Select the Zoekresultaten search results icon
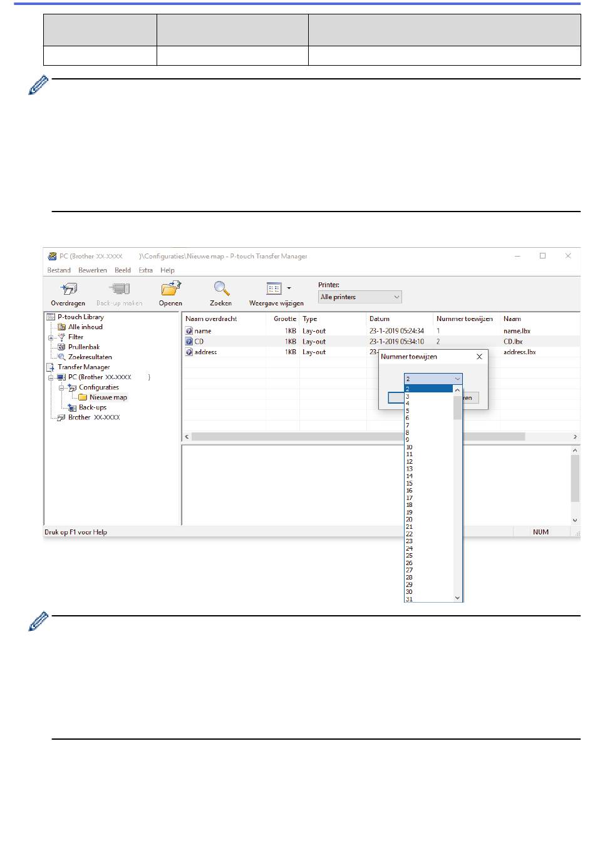Image resolution: width=595 pixels, height=868 pixels. [61, 357]
